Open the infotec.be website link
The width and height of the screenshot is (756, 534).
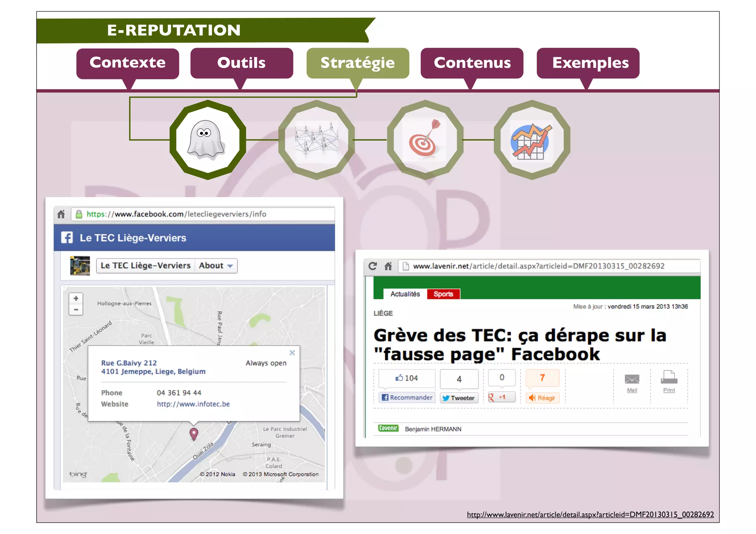click(193, 404)
